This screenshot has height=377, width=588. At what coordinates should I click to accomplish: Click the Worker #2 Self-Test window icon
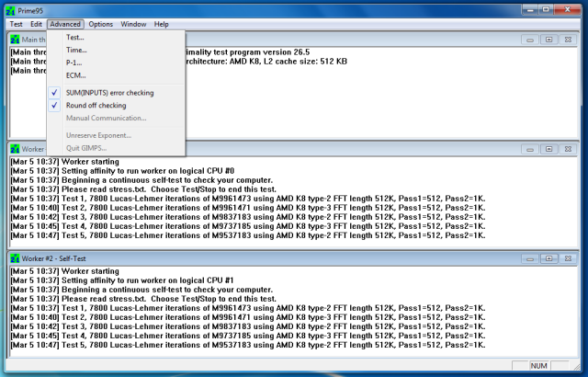tap(15, 258)
